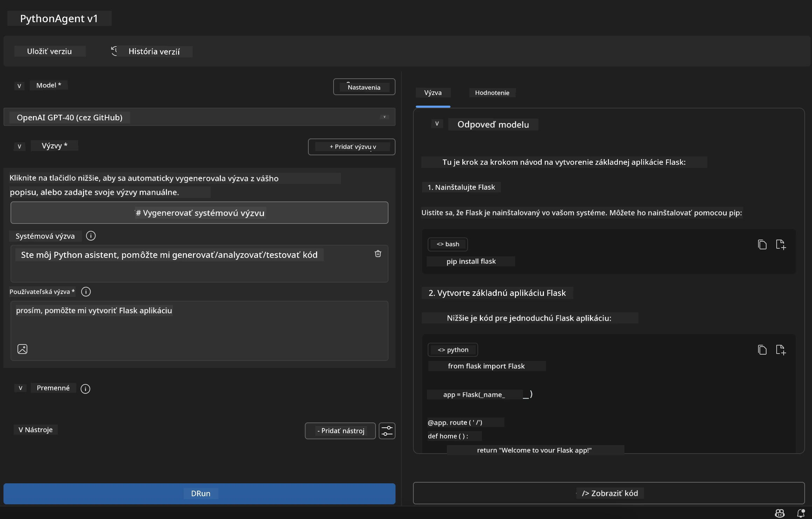Open the OpenAI GPT-4o model dropdown

199,117
